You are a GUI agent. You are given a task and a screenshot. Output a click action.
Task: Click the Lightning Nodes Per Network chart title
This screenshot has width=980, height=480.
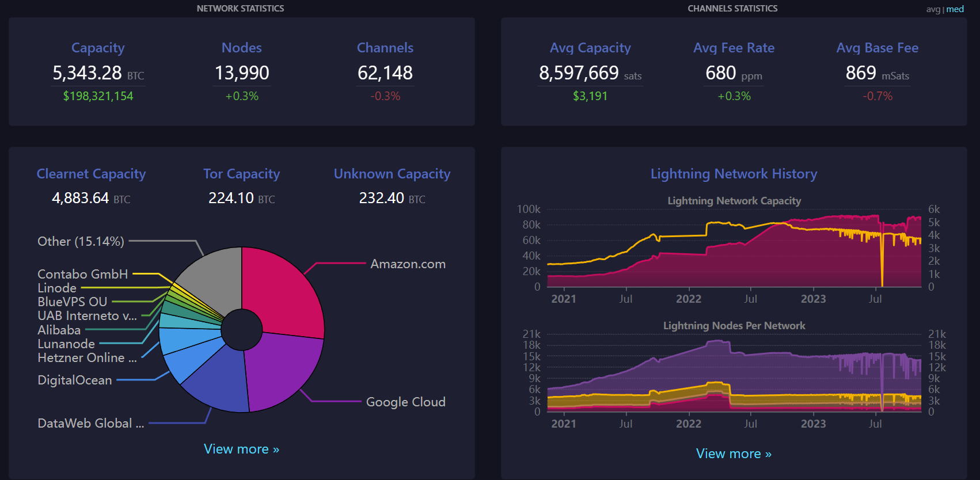click(x=734, y=326)
